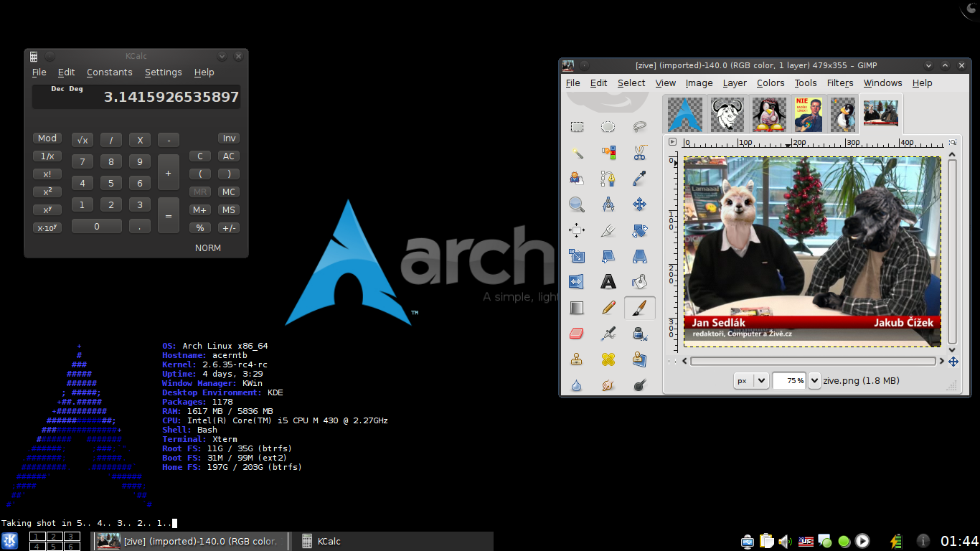
Task: Click the √x button in KCalc
Action: [x=83, y=141]
